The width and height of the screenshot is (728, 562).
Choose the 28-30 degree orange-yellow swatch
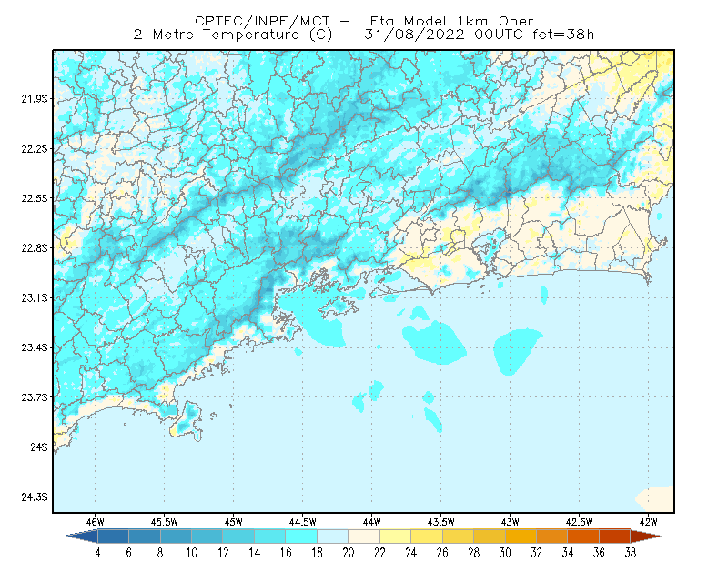(490, 537)
